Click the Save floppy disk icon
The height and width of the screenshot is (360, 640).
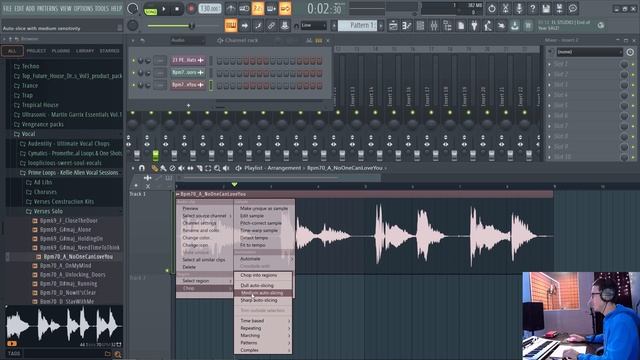coord(546,8)
